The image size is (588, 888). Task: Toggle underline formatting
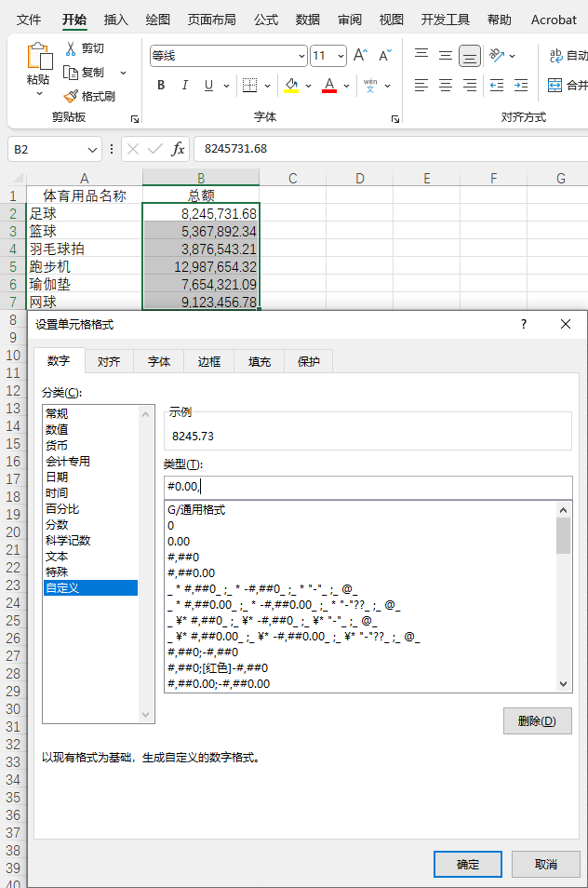coord(208,85)
